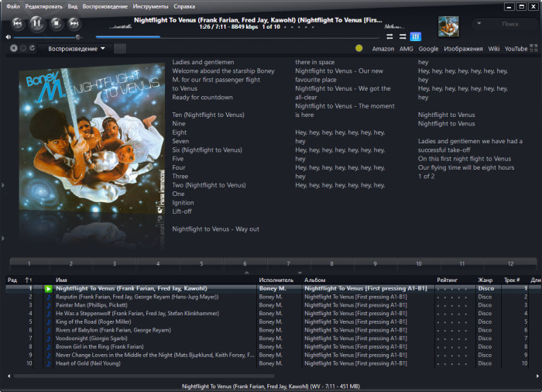Click the note icon beside Rivers of Babylon
Screen dimensions: 542x392
pos(48,330)
